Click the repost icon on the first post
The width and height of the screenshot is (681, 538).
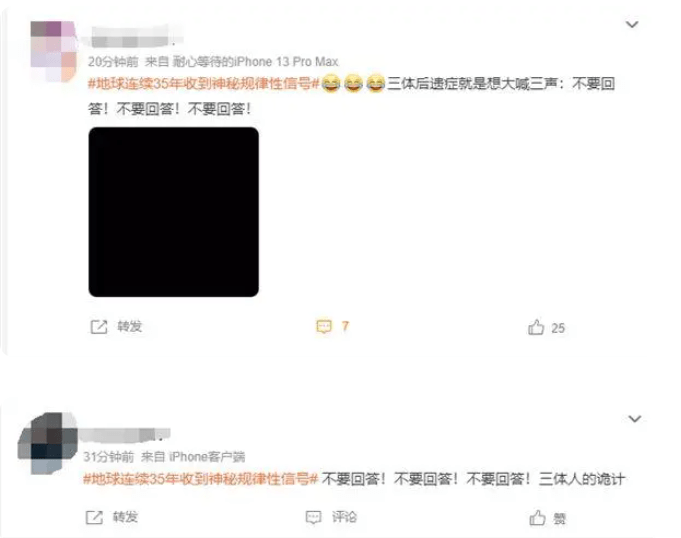pyautogui.click(x=99, y=327)
